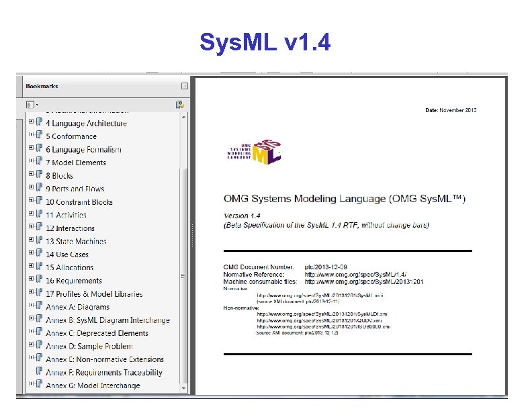Click bookmark icon beside 8 Blocks
Screen dimensions: 532x411
[x=40, y=174]
